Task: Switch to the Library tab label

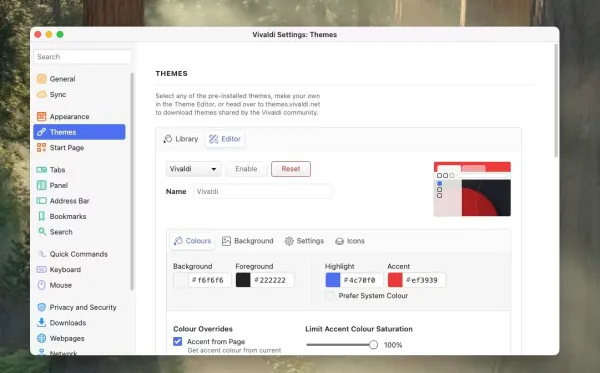Action: tap(187, 139)
